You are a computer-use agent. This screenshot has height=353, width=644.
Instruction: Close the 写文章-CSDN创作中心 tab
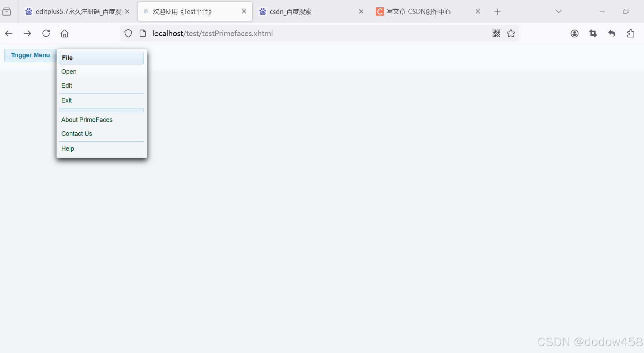[x=478, y=12]
